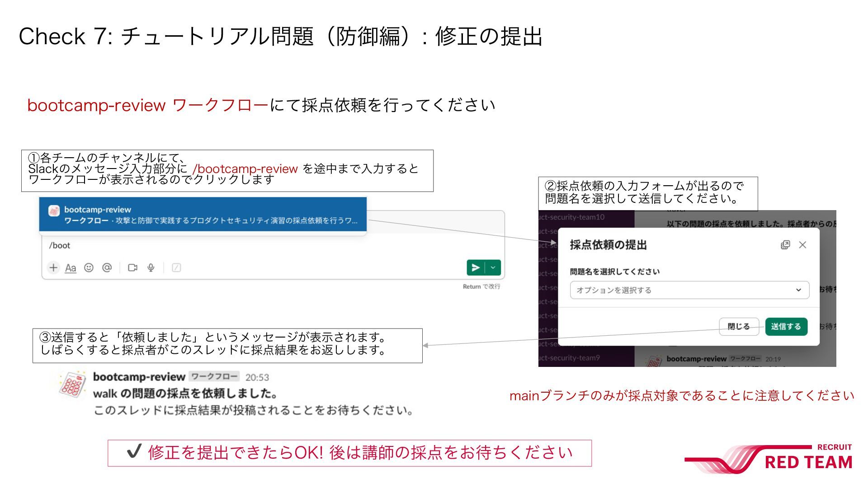Open the slash shortcuts icon in composer
The height and width of the screenshot is (488, 868).
pos(176,267)
